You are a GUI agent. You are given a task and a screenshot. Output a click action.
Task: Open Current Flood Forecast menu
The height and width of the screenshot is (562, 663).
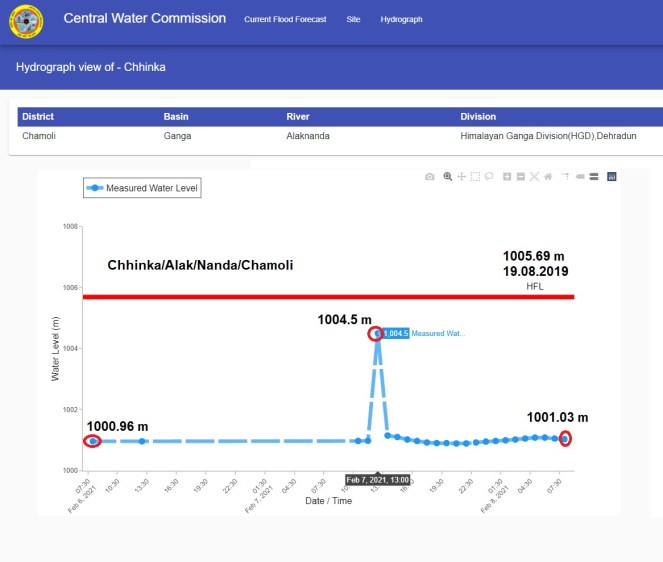[x=285, y=20]
